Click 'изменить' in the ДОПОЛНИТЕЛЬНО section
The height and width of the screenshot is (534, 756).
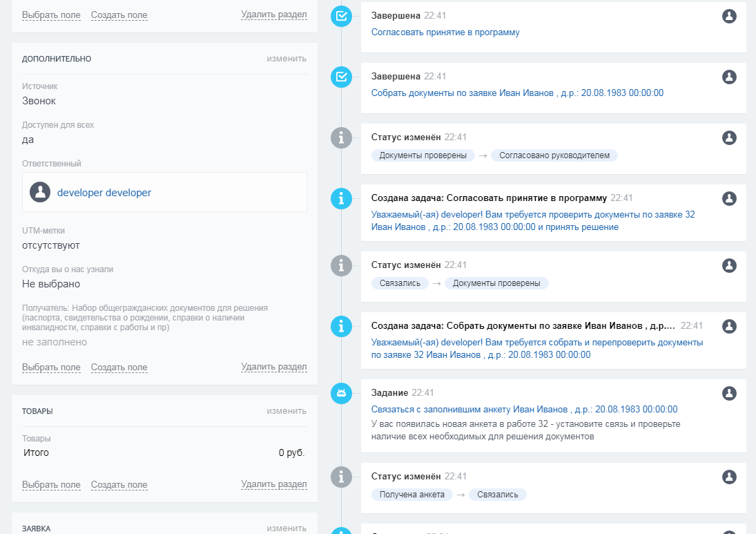pos(287,59)
